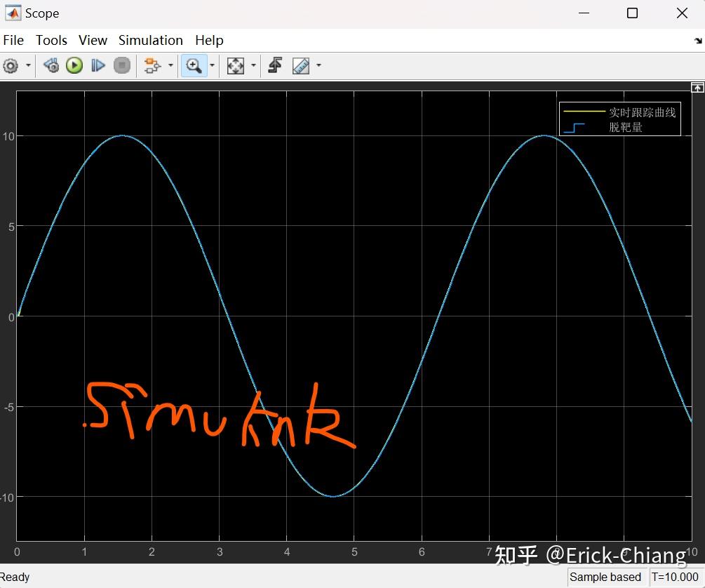This screenshot has height=588, width=705.
Task: Step the simulation backward
Action: 51,65
